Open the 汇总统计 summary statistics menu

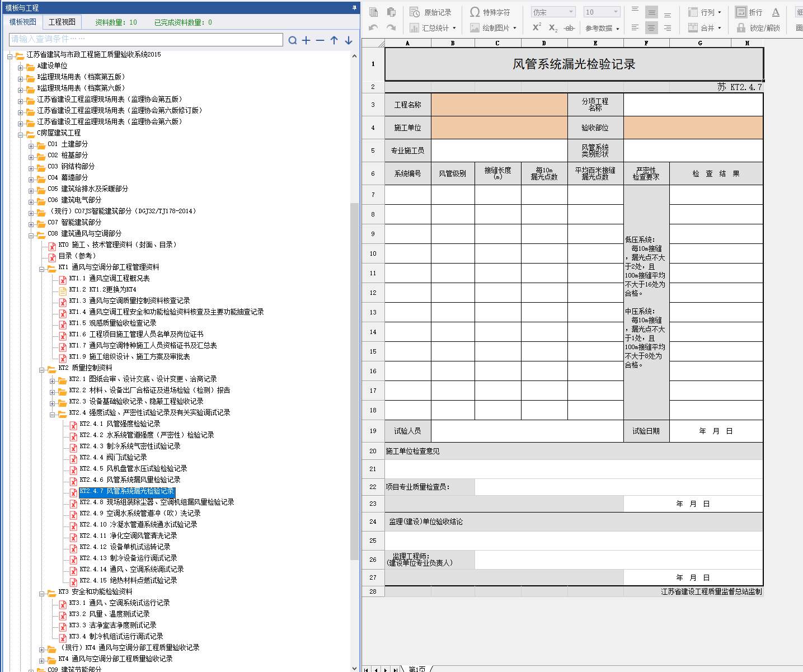[433, 27]
